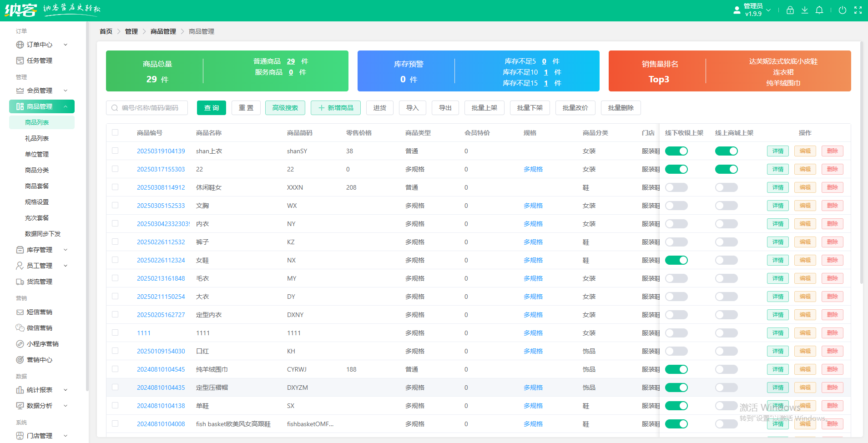Viewport: 868px width, 443px height.
Task: Click the 营销中心 target icon
Action: tap(20, 360)
